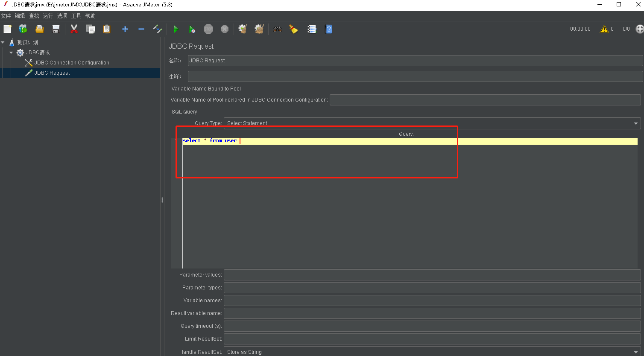This screenshot has width=644, height=356.
Task: Click the Stop test icon
Action: (208, 29)
